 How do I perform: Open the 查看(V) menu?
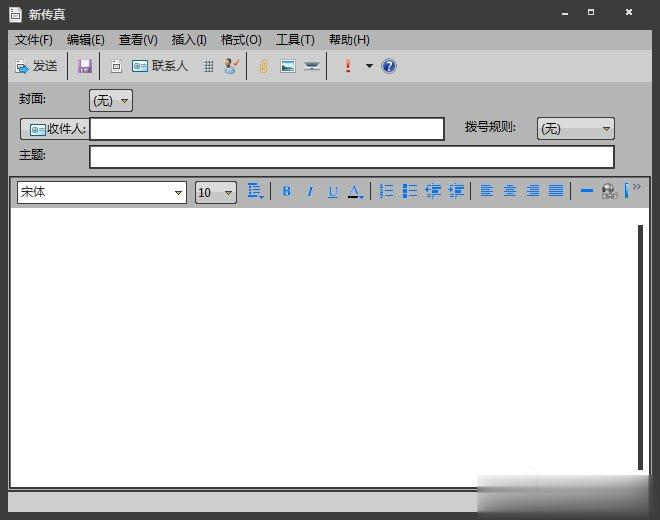coord(138,40)
